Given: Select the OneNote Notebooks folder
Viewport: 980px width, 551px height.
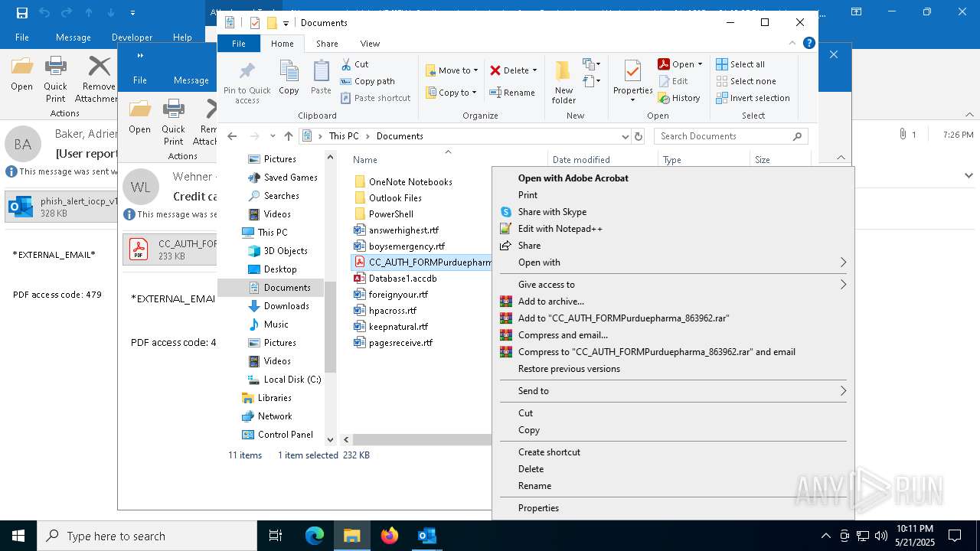Looking at the screenshot, I should point(403,182).
